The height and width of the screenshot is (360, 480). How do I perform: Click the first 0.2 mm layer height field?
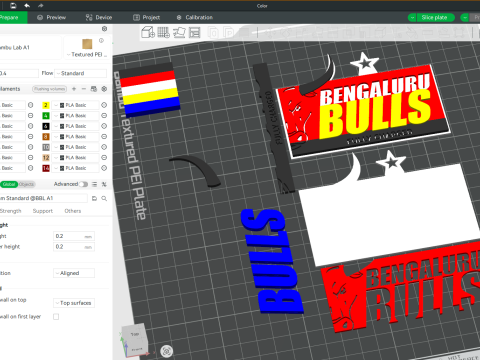coord(74,236)
